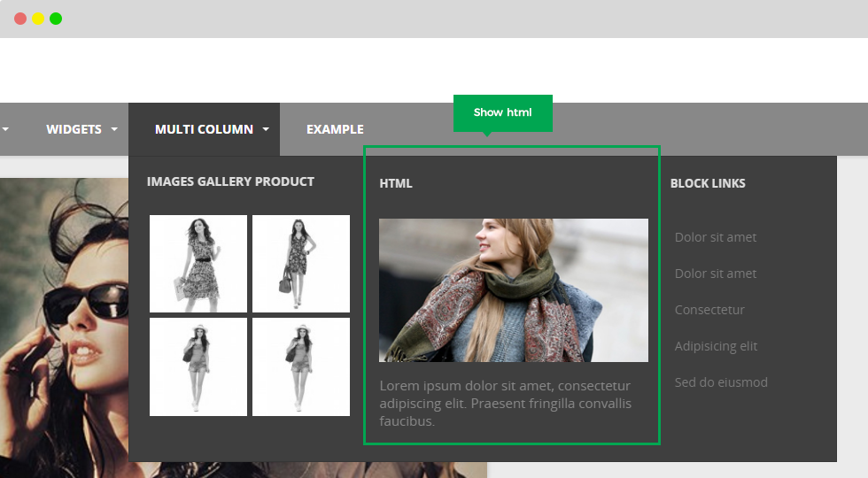Open the black belt dress product thumbnail
Viewport: 868px width, 478px height.
[x=198, y=264]
